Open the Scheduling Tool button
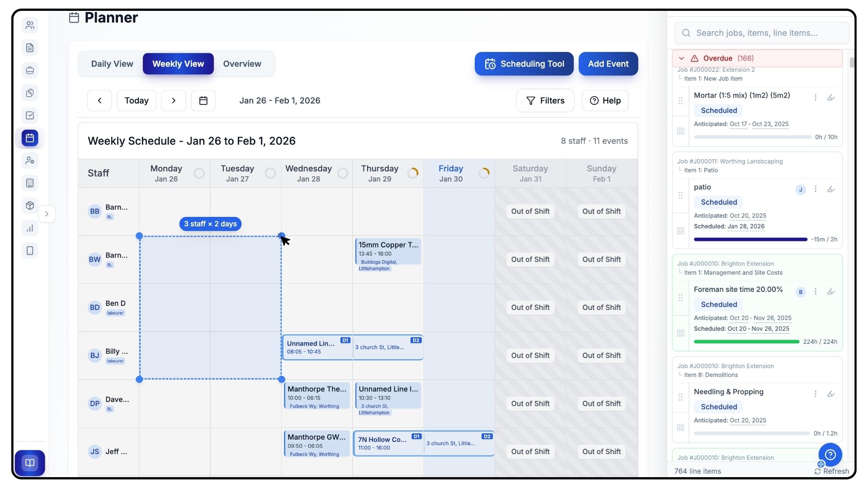 click(x=524, y=64)
